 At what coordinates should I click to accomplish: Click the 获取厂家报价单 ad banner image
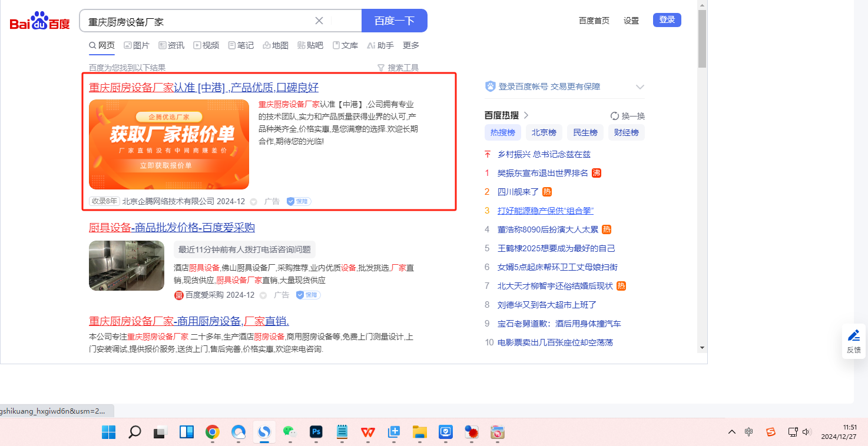[x=169, y=144]
